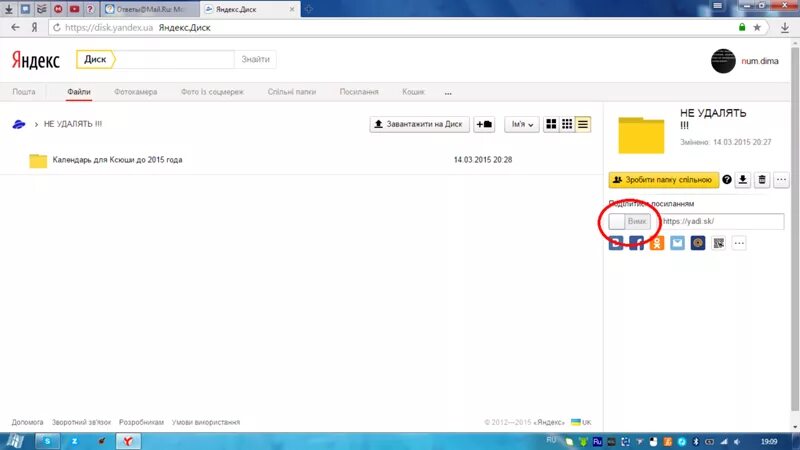Click the UFO disk root breadcrumb icon
The height and width of the screenshot is (450, 800).
tap(19, 124)
